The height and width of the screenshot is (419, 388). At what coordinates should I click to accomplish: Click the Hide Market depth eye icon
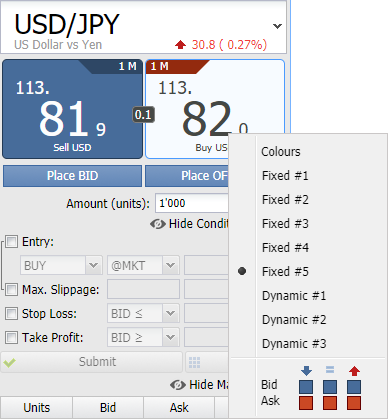(x=178, y=385)
